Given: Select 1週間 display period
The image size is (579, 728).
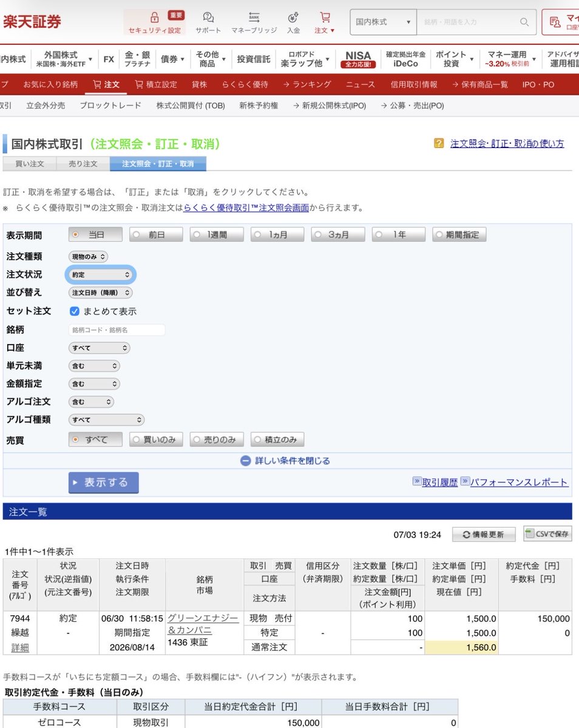Looking at the screenshot, I should pyautogui.click(x=217, y=235).
